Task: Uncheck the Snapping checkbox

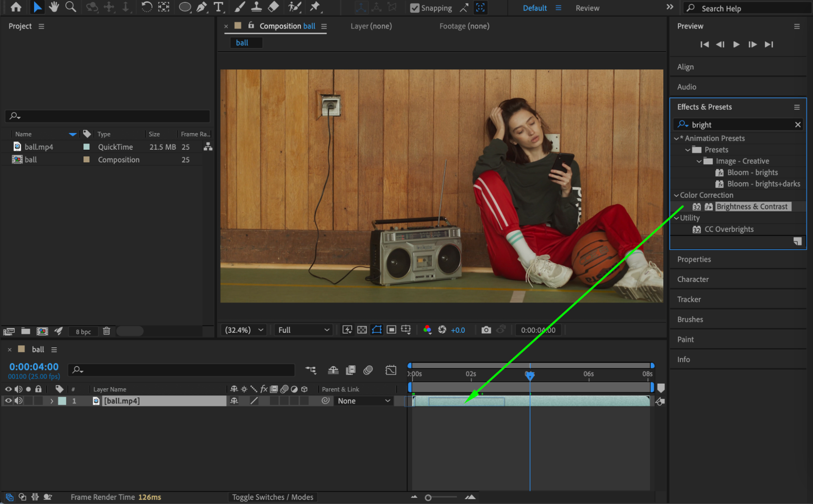Action: pyautogui.click(x=414, y=8)
